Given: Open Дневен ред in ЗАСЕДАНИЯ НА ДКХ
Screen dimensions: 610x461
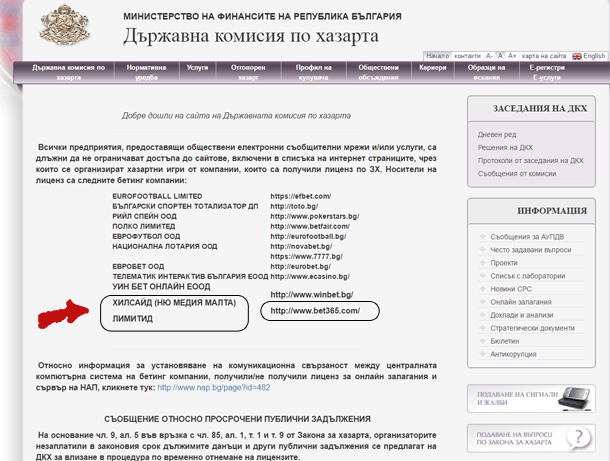Looking at the screenshot, I should coord(497,135).
